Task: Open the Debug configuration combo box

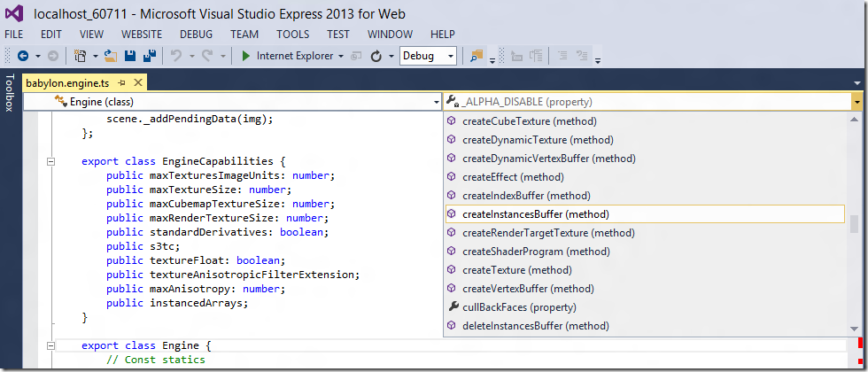Action: point(428,56)
